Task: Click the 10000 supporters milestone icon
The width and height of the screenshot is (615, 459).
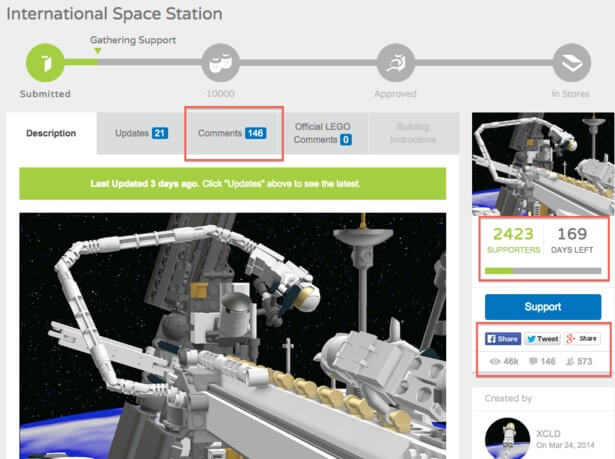Action: tap(220, 63)
